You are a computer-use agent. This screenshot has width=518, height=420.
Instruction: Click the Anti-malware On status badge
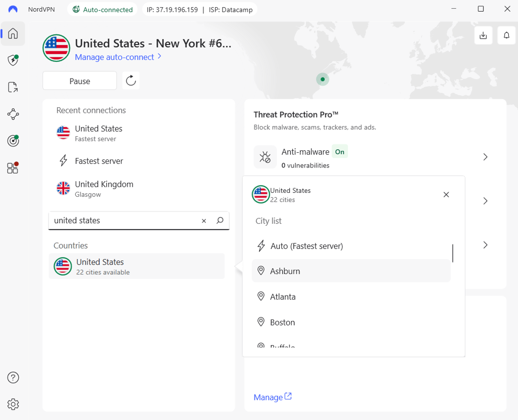pyautogui.click(x=339, y=152)
